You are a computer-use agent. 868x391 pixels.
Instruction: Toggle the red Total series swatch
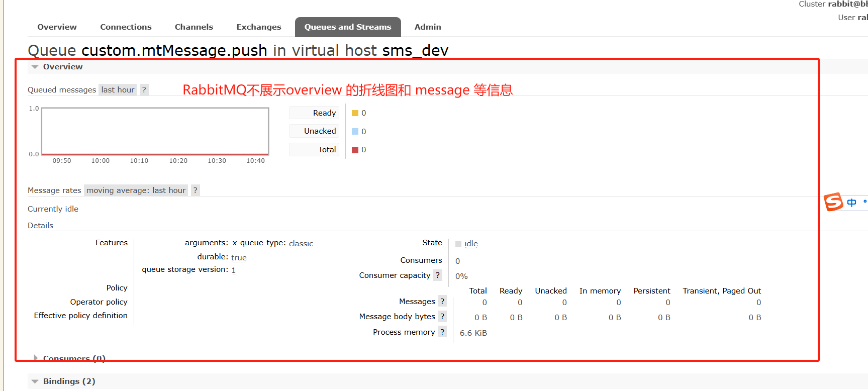click(x=355, y=150)
